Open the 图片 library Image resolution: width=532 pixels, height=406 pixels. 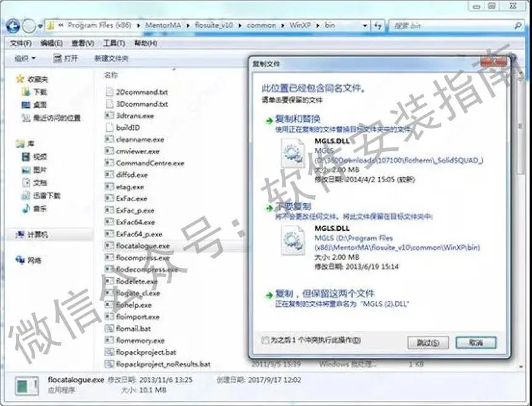tap(35, 170)
